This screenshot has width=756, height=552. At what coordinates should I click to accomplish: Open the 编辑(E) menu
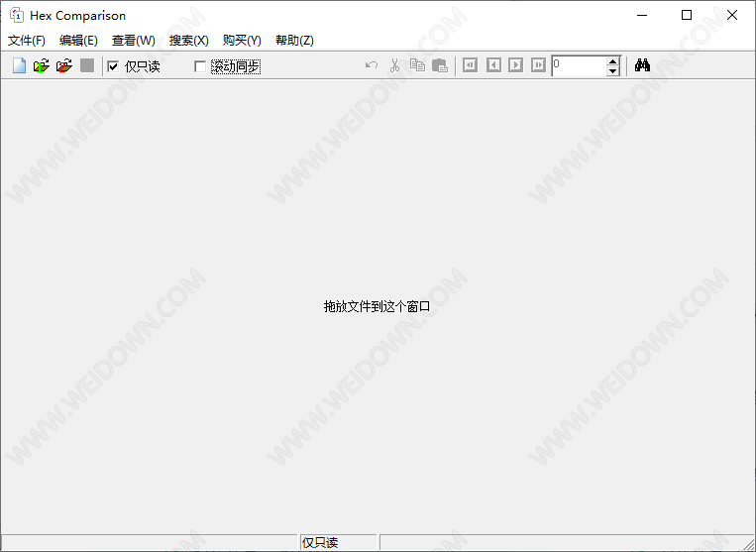78,41
